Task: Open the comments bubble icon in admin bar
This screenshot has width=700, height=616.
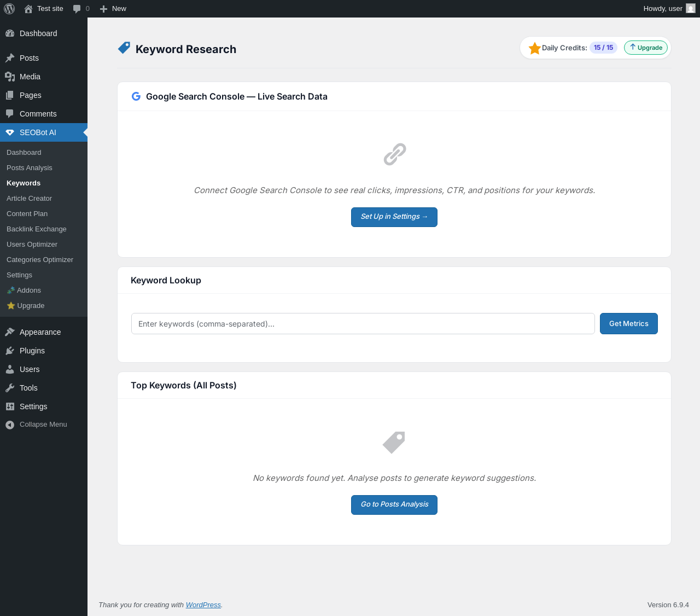Action: pyautogui.click(x=77, y=9)
